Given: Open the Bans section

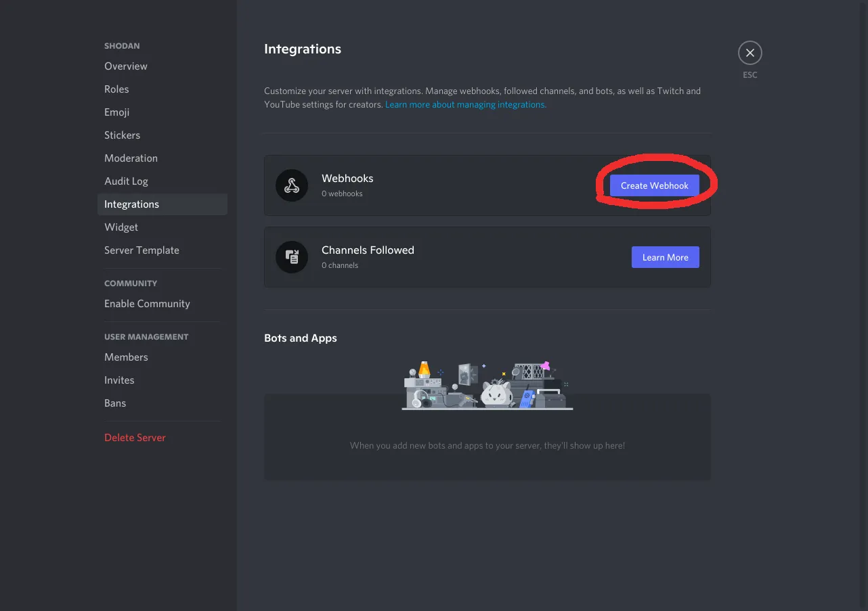Looking at the screenshot, I should [x=115, y=403].
